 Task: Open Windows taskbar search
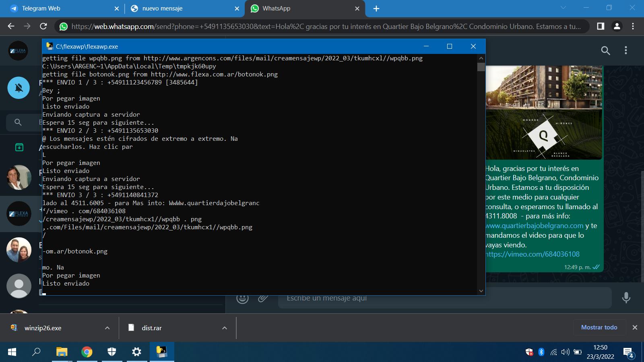(37, 352)
